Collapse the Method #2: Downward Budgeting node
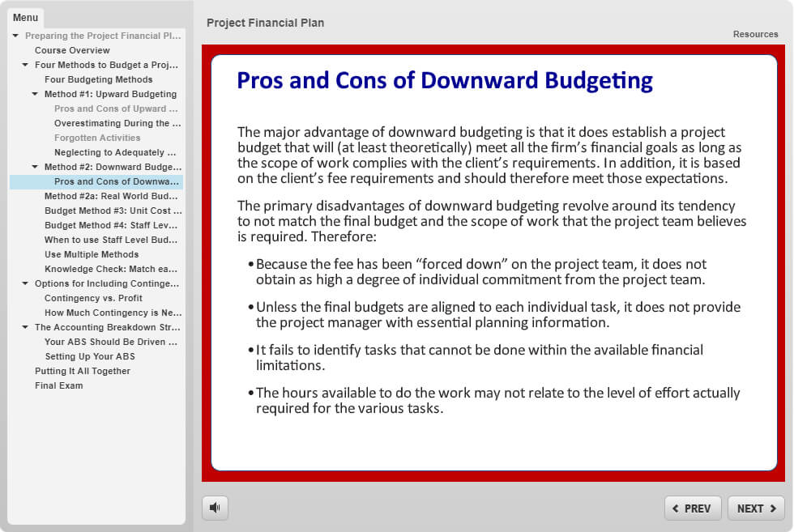 click(x=35, y=167)
